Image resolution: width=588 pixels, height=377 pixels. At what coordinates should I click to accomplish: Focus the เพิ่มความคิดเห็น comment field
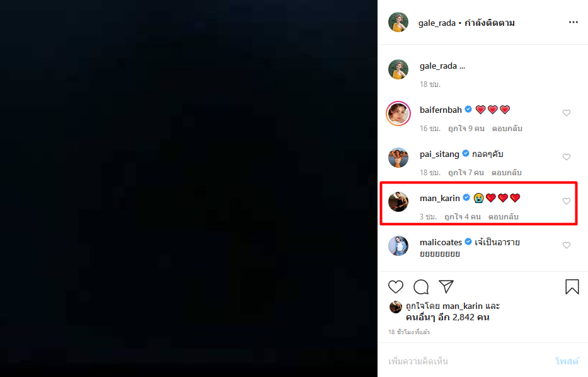(469, 361)
